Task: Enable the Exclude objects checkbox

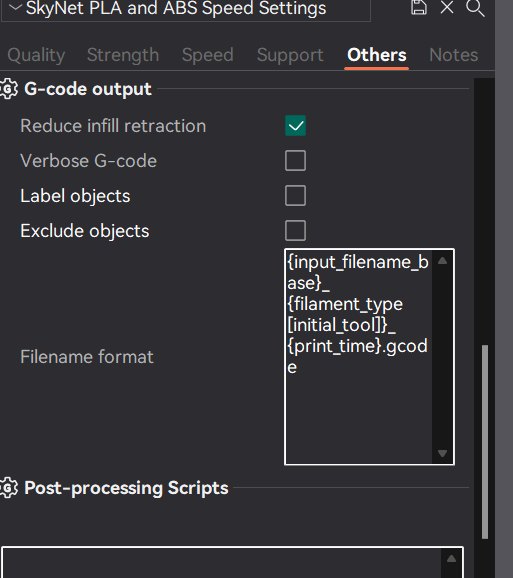Action: [x=295, y=230]
